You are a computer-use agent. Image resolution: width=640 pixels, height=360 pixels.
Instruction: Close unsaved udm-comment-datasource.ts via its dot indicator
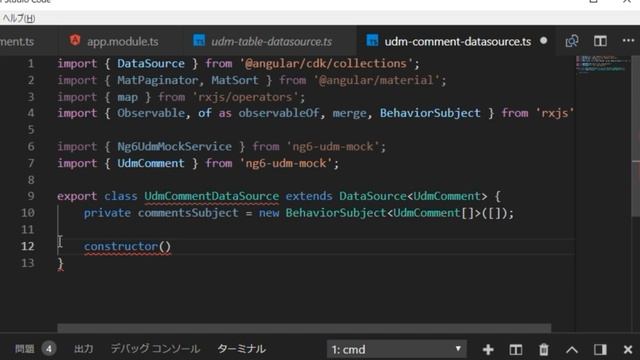tap(544, 41)
